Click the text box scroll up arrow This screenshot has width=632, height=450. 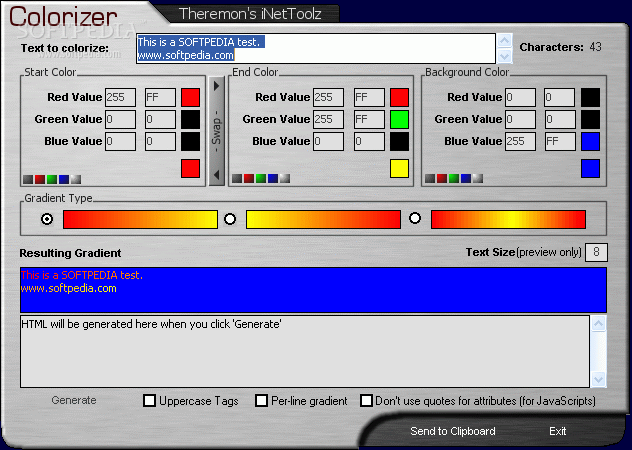coord(505,40)
